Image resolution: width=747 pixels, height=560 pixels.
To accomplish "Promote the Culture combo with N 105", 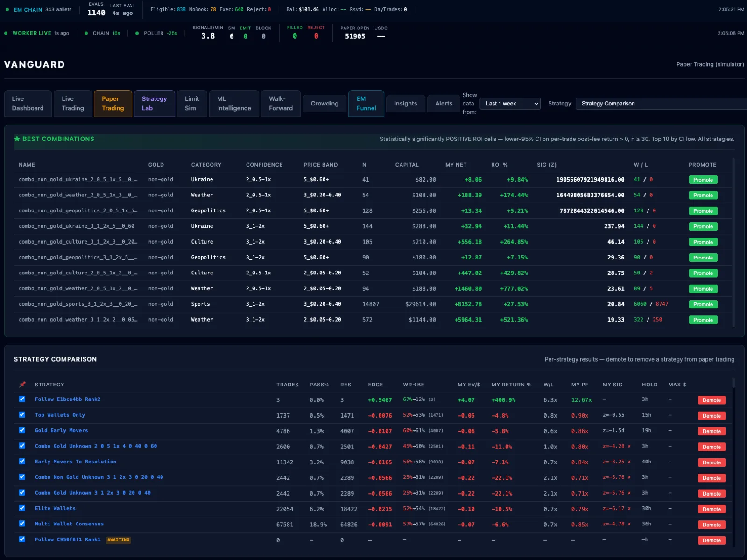I will pyautogui.click(x=703, y=242).
